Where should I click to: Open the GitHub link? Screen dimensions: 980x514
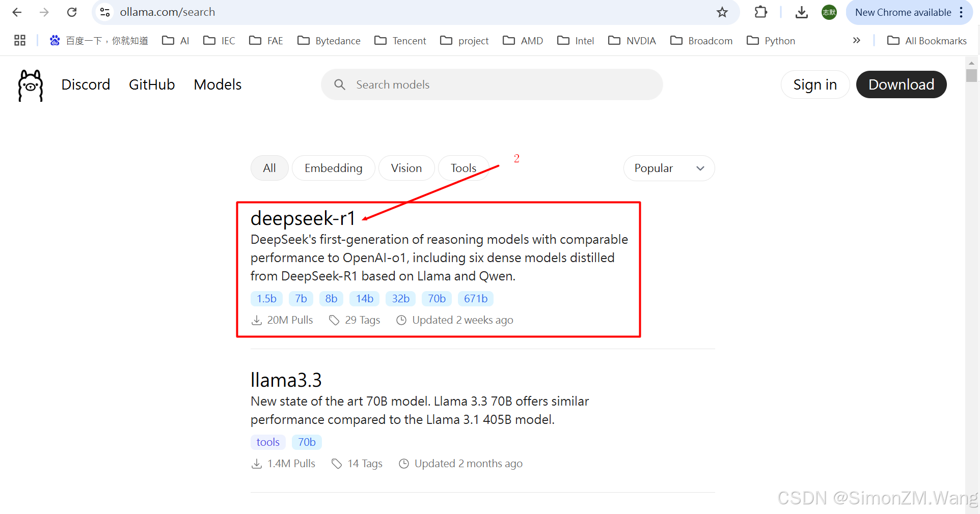[152, 84]
